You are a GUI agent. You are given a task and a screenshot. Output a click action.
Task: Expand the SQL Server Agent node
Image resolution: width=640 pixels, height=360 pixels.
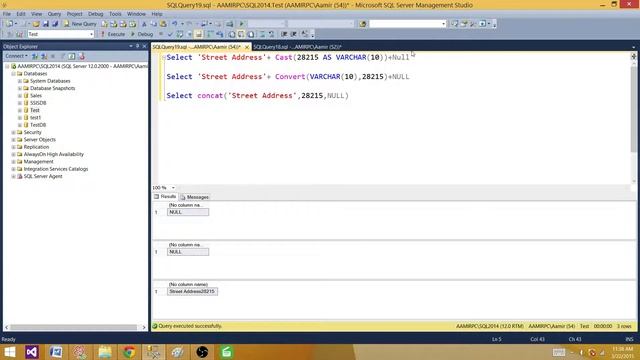coord(13,177)
